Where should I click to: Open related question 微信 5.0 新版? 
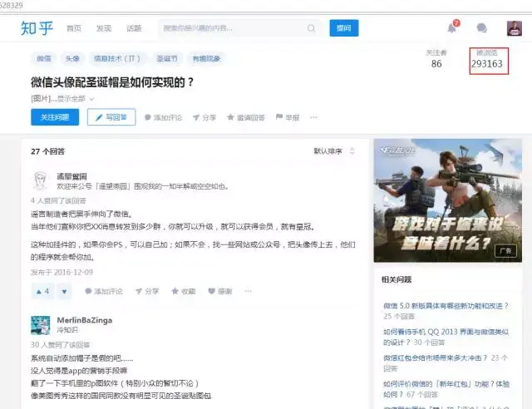click(446, 306)
